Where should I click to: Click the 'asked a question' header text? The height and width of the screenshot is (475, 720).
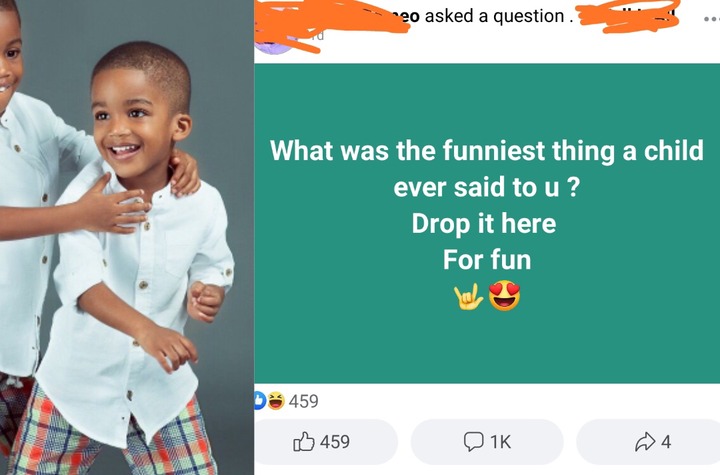494,17
